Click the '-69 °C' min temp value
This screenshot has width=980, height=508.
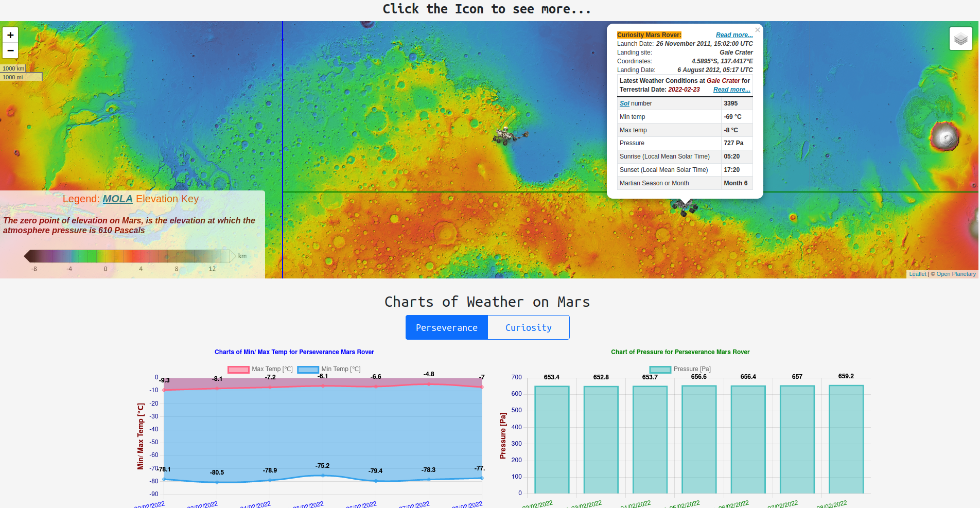(732, 117)
